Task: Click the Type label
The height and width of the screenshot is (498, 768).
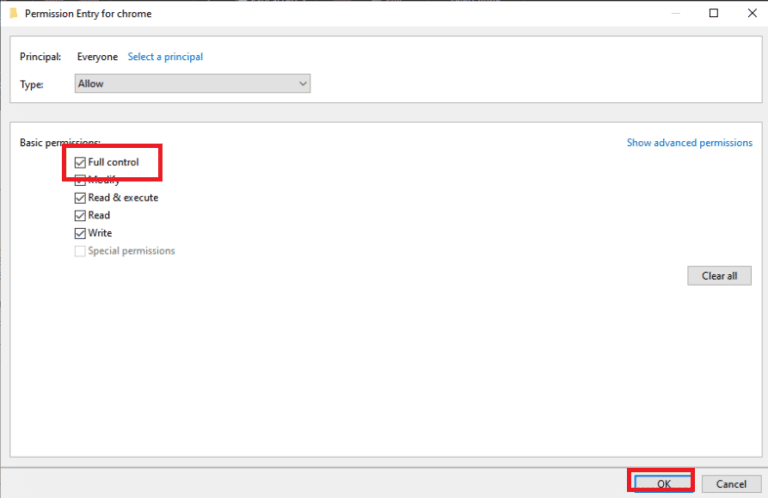Action: 31,84
